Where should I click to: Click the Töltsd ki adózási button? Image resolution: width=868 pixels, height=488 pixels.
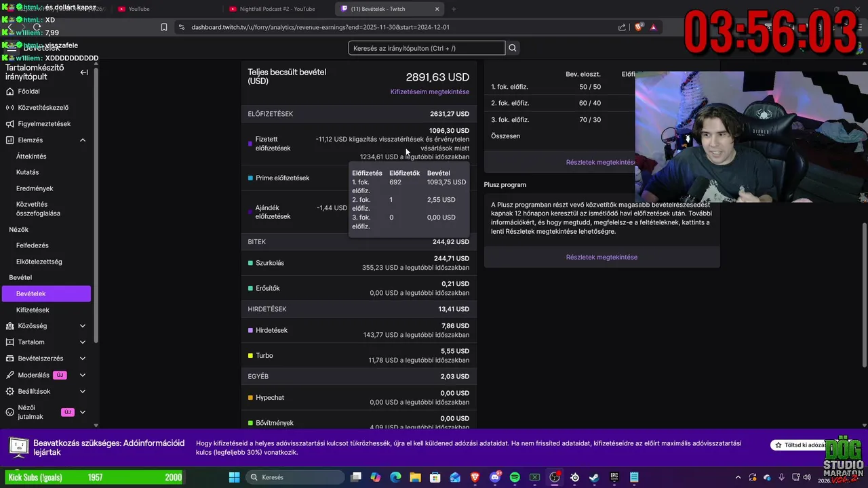(802, 445)
